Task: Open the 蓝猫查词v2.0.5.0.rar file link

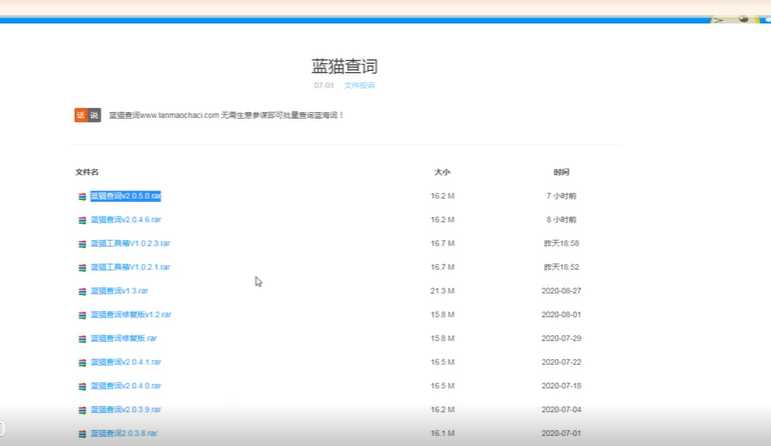Action: point(126,196)
